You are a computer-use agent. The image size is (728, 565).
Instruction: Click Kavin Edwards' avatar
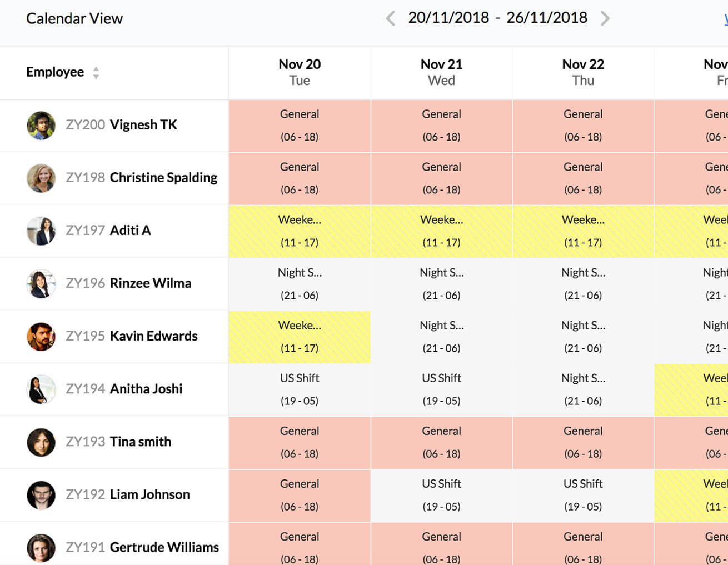41,336
